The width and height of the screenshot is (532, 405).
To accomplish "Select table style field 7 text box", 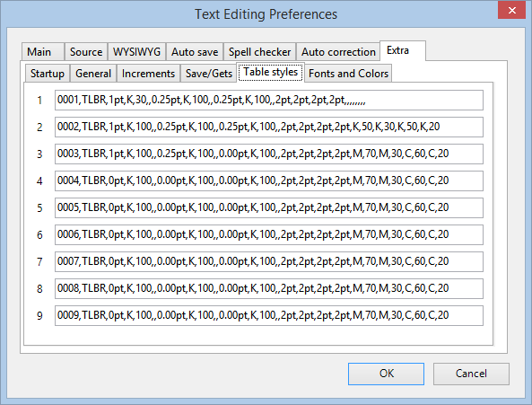I will (x=269, y=261).
